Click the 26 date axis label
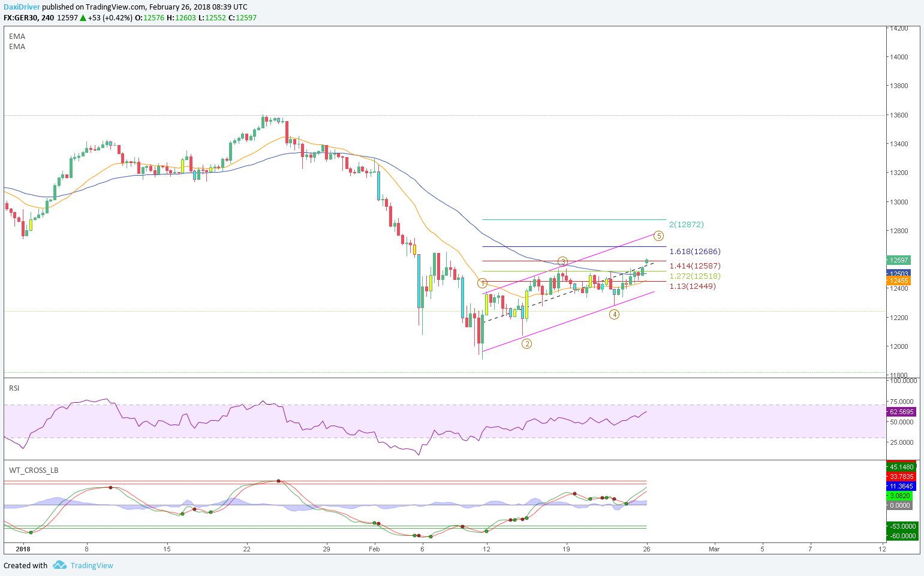 coord(646,548)
